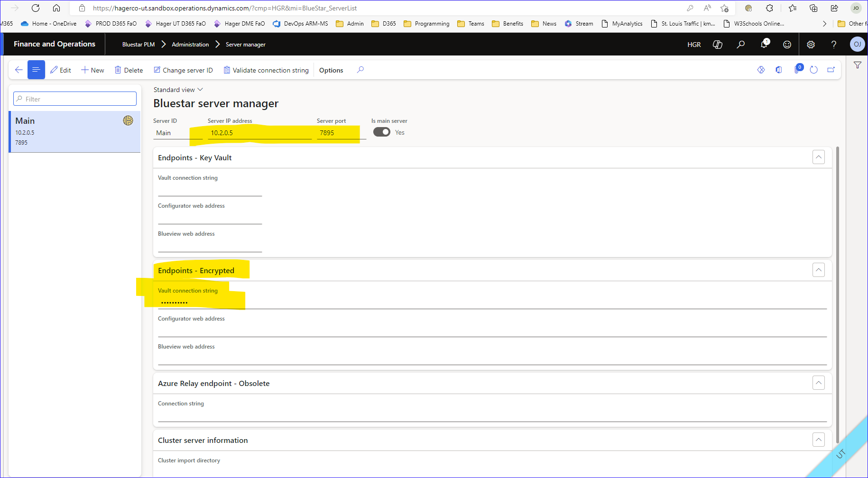The image size is (868, 478).
Task: Open attachments icon with zero badge
Action: 798,69
